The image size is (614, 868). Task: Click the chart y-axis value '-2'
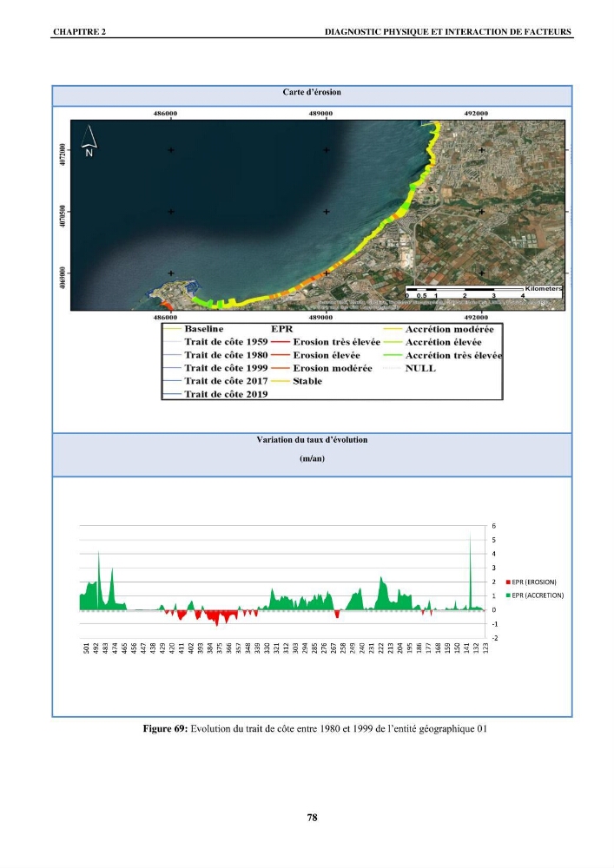tap(494, 638)
